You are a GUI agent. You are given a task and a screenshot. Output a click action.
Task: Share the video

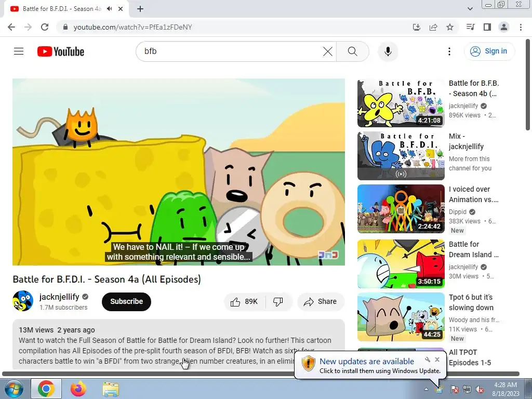click(x=321, y=302)
